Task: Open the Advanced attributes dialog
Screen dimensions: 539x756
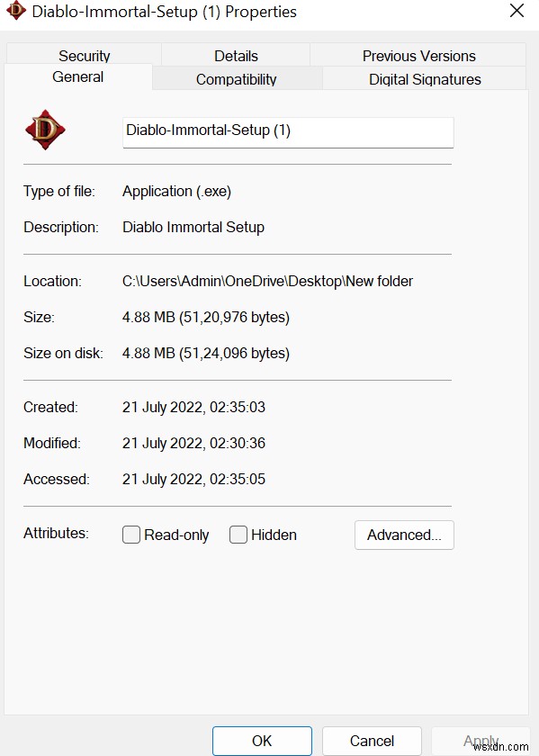Action: [404, 535]
